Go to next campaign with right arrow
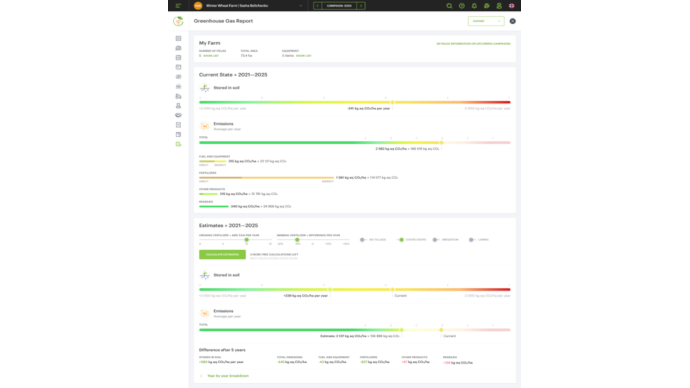 361,6
